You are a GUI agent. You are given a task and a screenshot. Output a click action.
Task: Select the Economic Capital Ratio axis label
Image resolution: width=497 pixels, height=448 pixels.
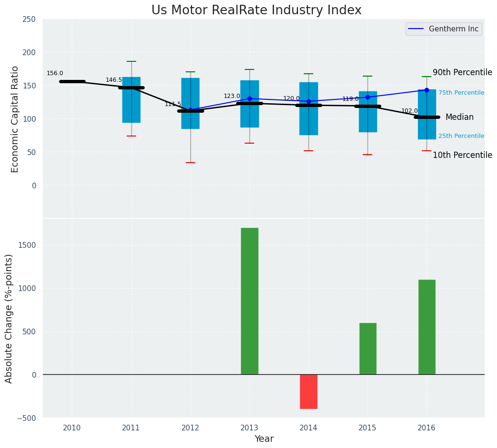[x=15, y=119]
